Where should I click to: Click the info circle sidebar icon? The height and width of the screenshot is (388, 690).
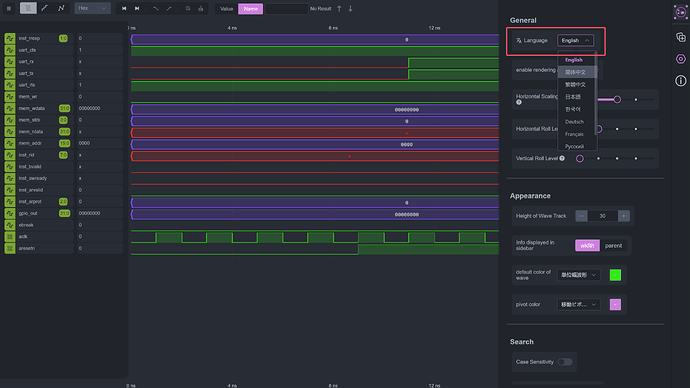[x=680, y=81]
